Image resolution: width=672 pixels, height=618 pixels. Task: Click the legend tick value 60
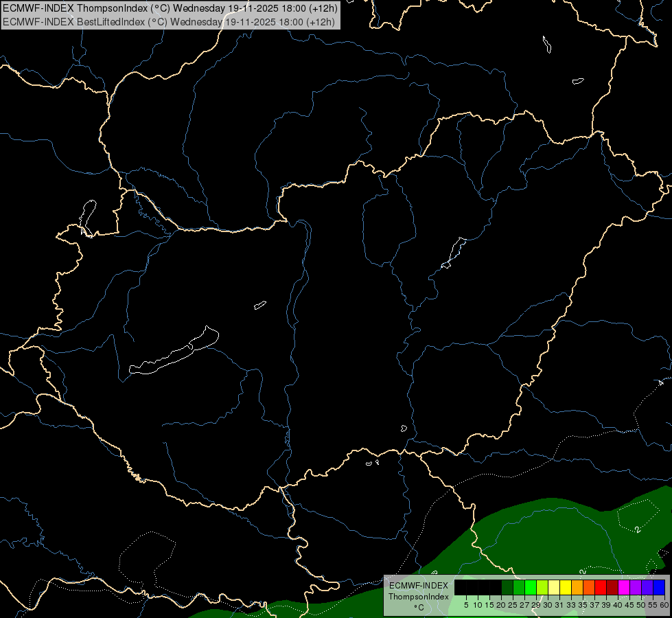click(x=664, y=605)
